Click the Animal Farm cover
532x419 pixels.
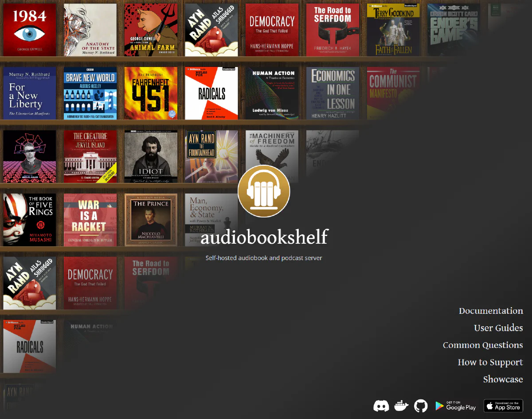pyautogui.click(x=151, y=30)
